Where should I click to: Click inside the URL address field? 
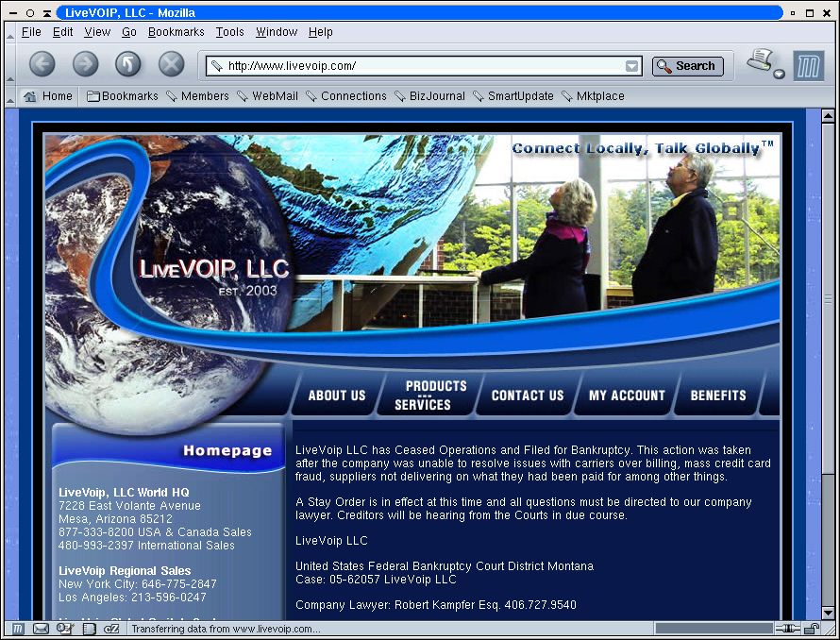point(415,66)
